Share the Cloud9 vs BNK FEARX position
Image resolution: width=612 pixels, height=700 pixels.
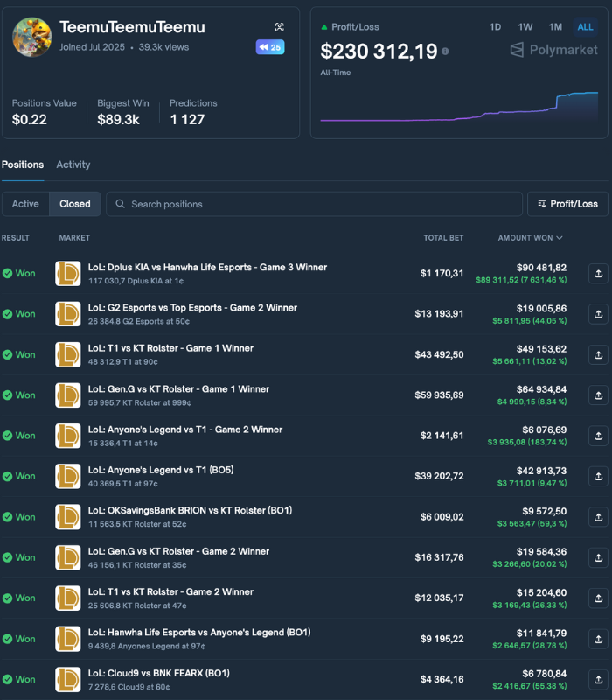[598, 679]
